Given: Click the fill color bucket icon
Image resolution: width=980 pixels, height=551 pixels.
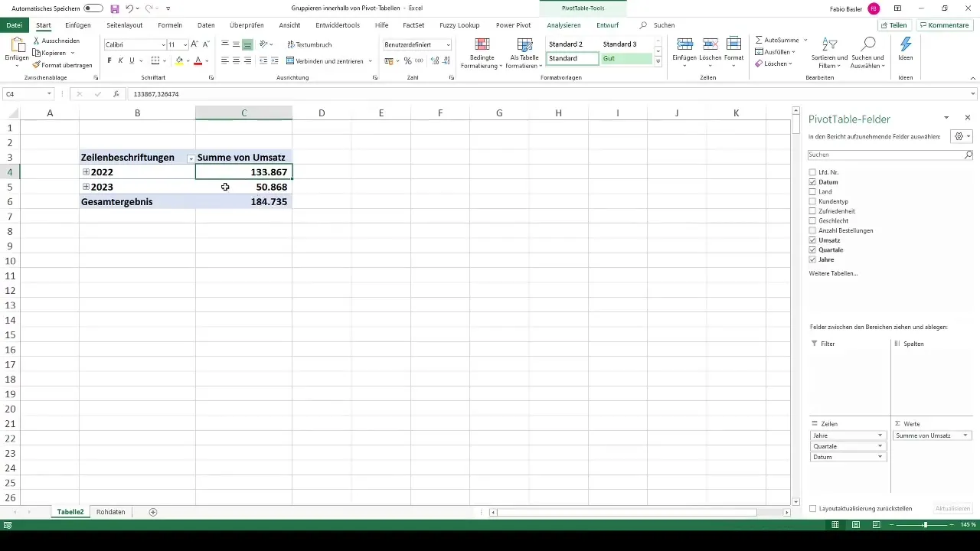Looking at the screenshot, I should tap(179, 60).
